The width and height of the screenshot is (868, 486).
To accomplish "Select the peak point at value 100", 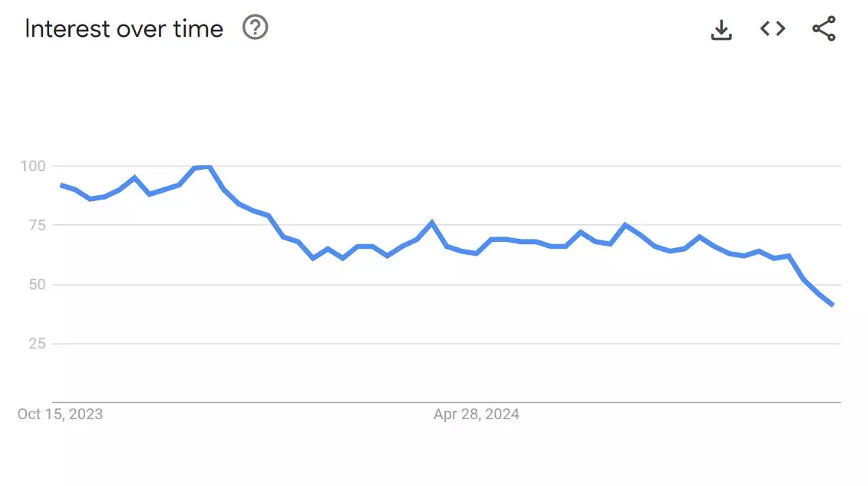I will [x=201, y=166].
